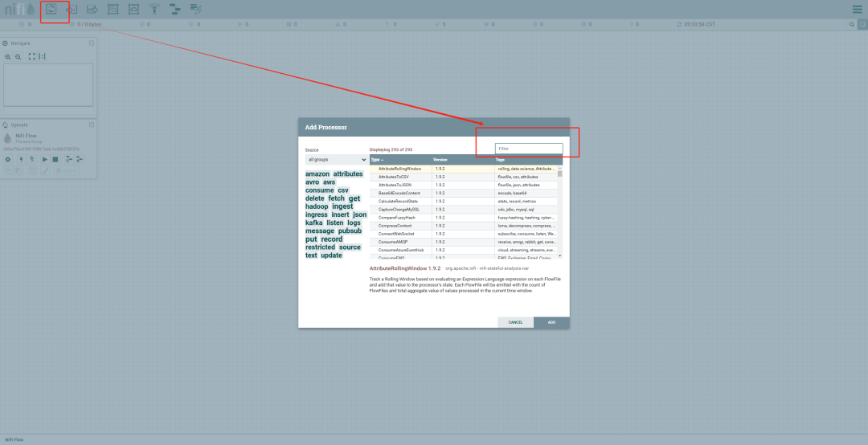Filter by the 'kafka' tag

314,222
